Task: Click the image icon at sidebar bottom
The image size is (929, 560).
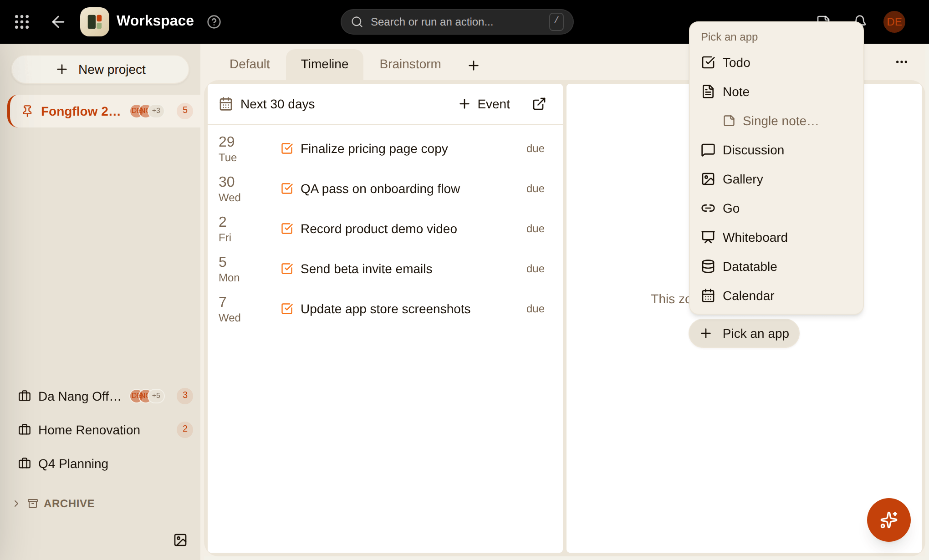Action: click(x=180, y=540)
